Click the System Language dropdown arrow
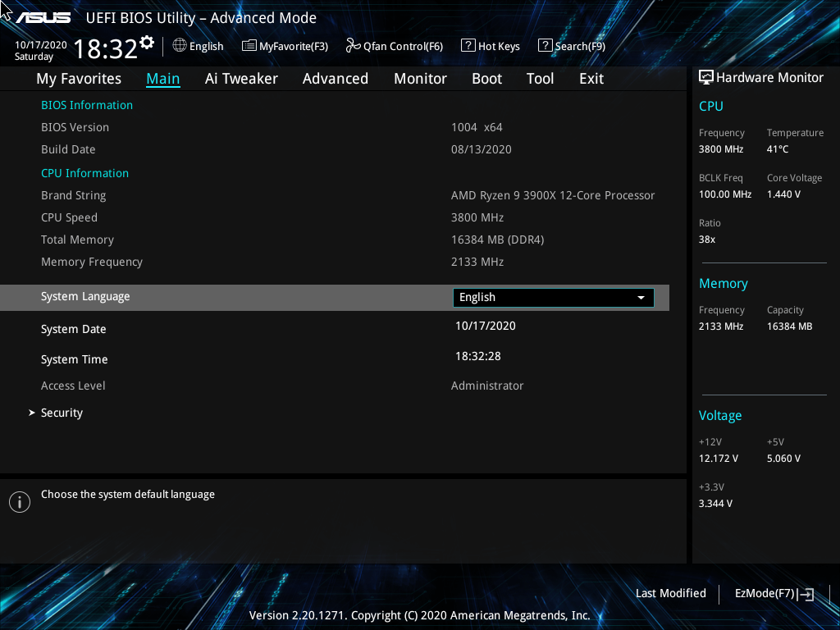840x630 pixels. tap(641, 298)
